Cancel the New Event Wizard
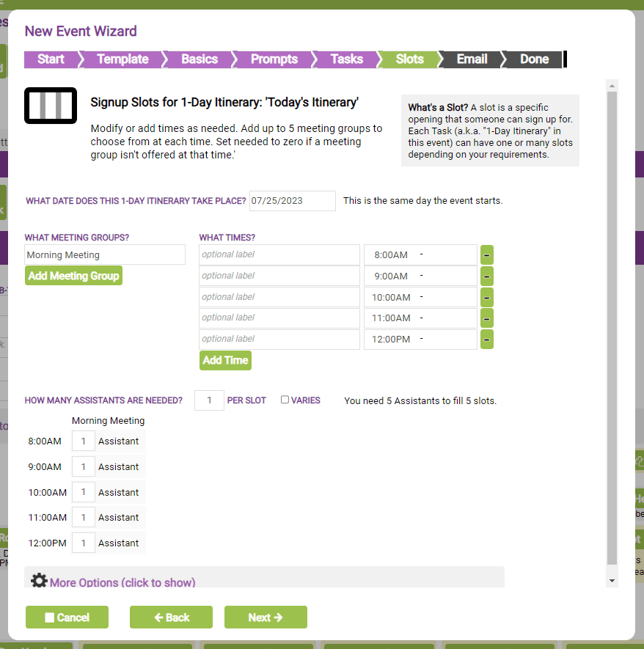Viewport: 644px width, 649px height. pos(67,617)
